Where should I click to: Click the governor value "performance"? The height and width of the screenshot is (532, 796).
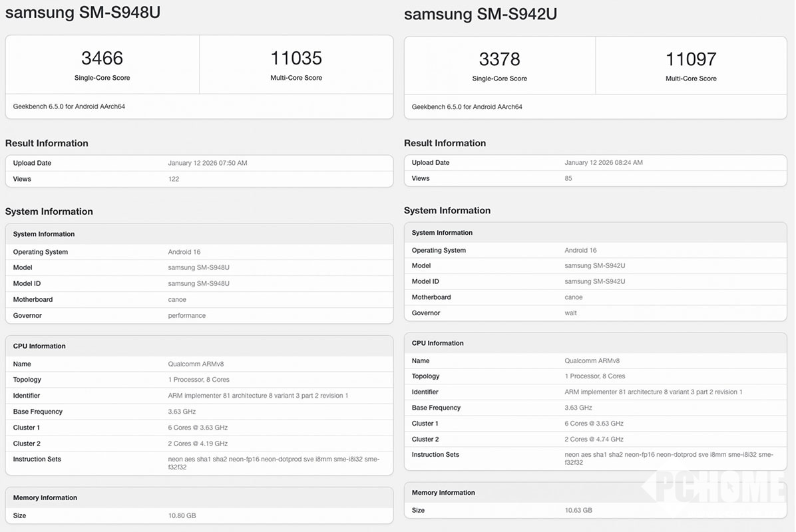(x=186, y=315)
